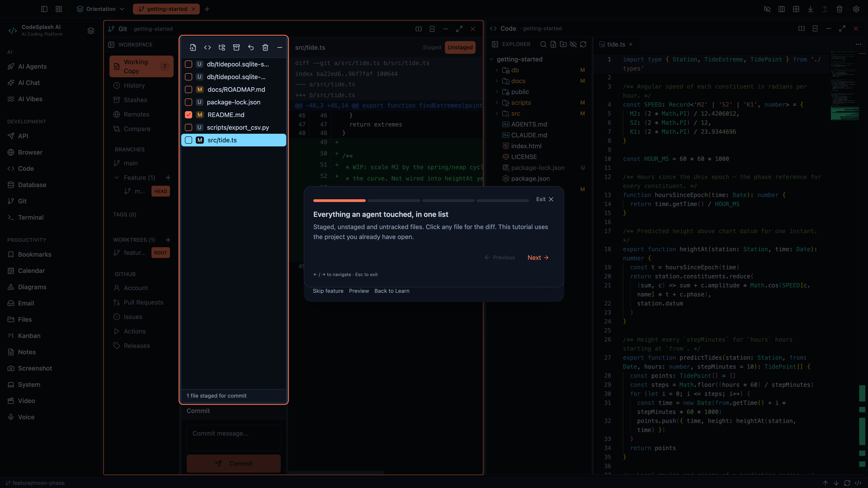The width and height of the screenshot is (868, 488).
Task: Create a new folder from Explorer header
Action: [x=563, y=44]
